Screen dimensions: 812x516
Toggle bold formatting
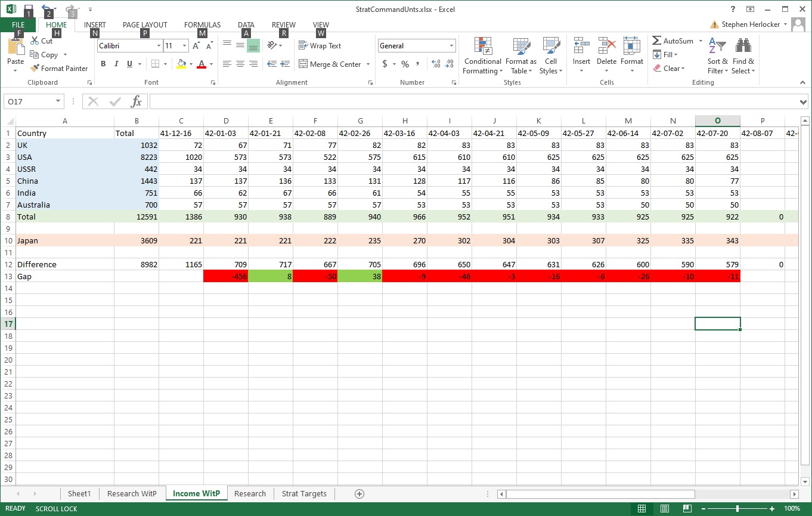(103, 64)
